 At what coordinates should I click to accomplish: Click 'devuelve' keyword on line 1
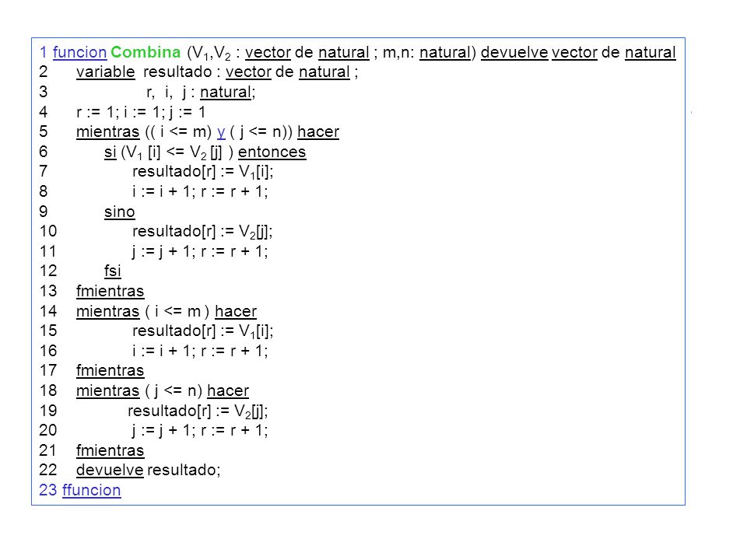pos(514,52)
